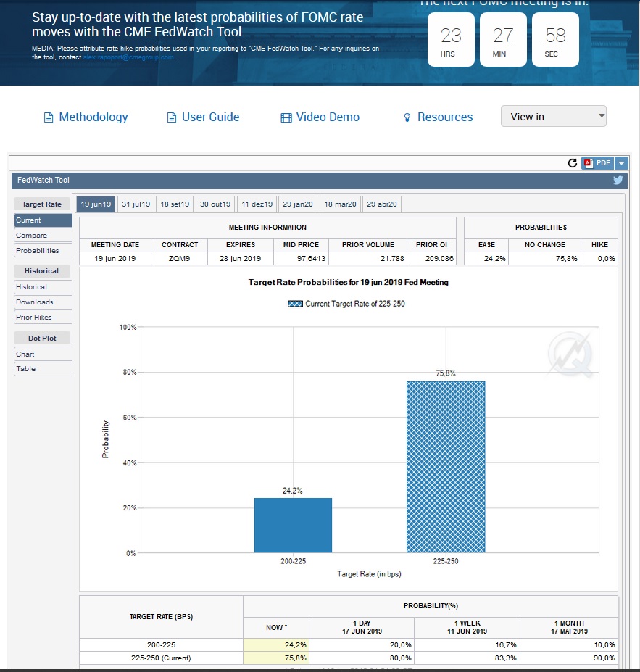Click the contact email link
640x672 pixels.
coord(129,57)
